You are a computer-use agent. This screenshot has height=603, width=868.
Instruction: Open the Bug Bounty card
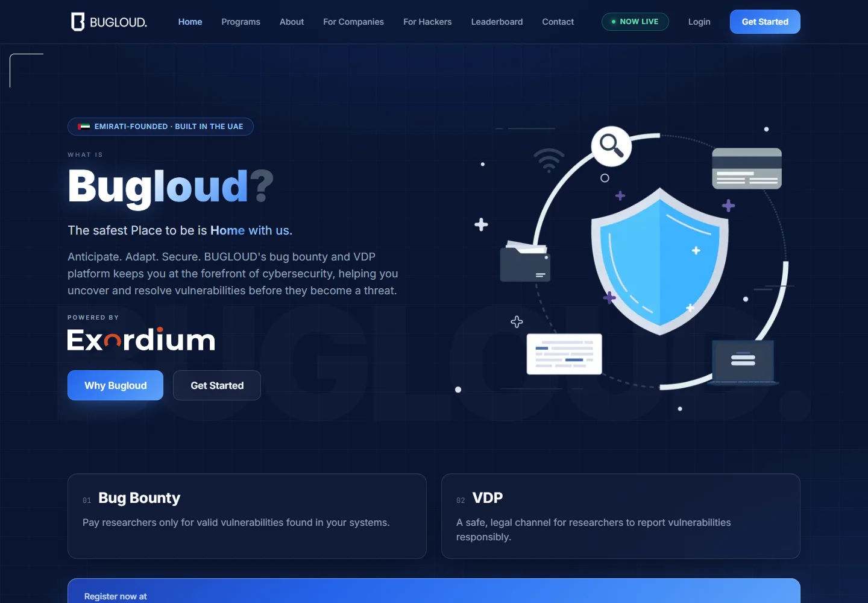[247, 516]
